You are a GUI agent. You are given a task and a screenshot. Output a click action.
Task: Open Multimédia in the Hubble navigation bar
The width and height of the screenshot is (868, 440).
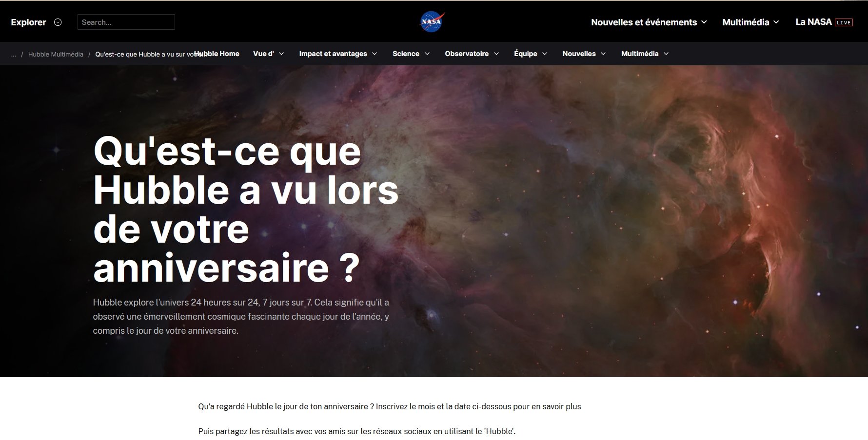pos(645,54)
